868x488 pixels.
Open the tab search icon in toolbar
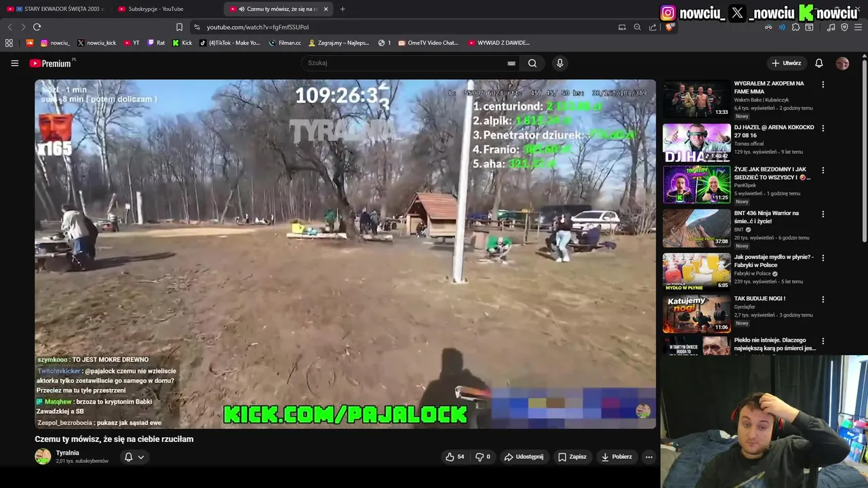[x=809, y=27]
